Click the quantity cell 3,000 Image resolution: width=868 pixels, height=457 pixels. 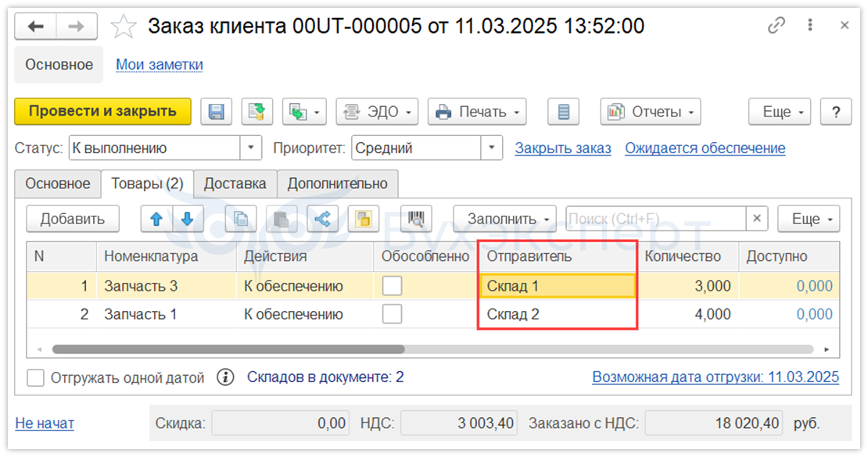[x=688, y=286]
